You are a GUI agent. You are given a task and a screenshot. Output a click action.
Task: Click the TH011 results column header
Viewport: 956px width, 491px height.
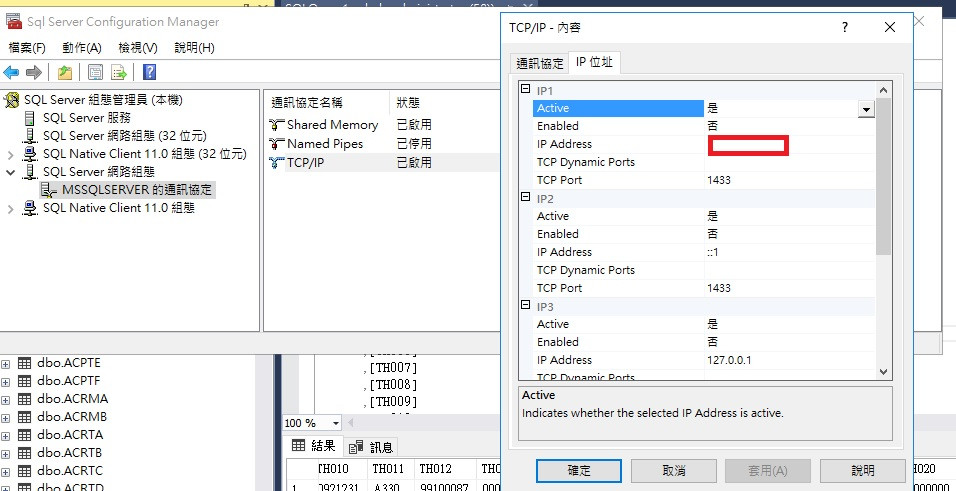pos(388,468)
